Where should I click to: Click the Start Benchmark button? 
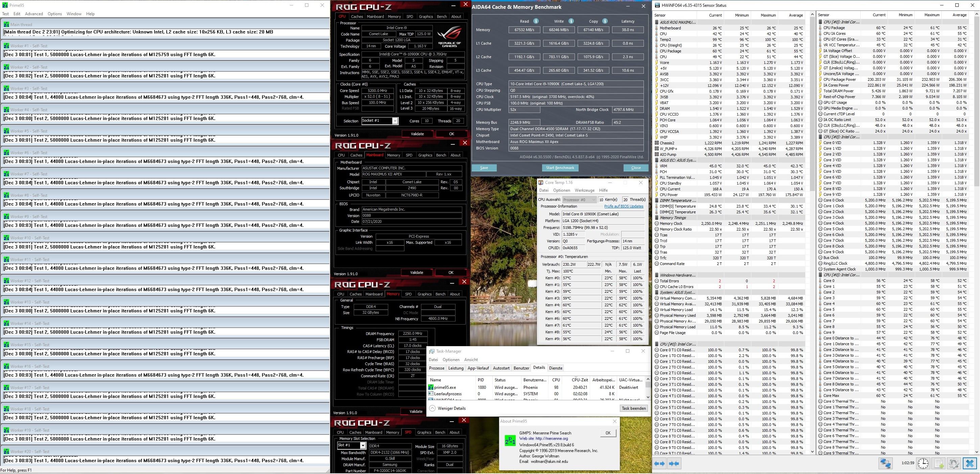tap(560, 168)
